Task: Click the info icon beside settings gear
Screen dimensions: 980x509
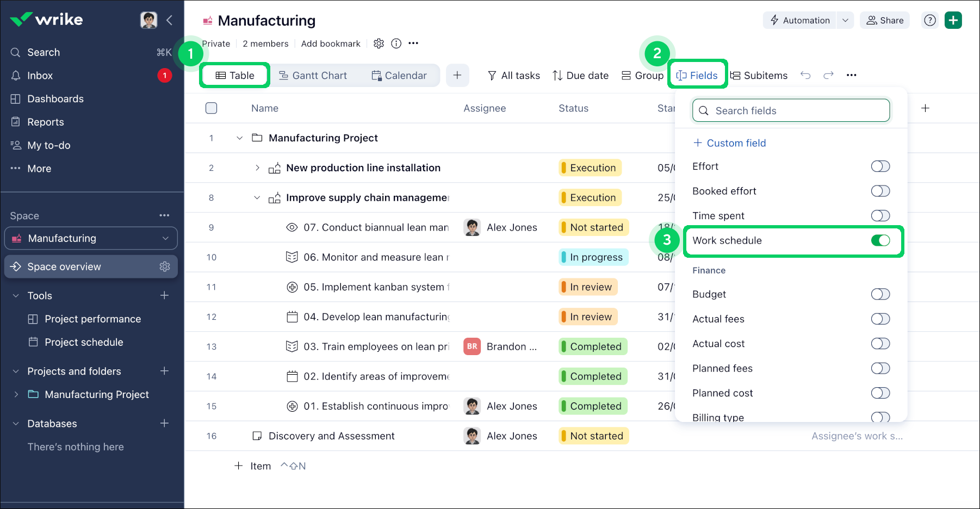Action: 396,44
